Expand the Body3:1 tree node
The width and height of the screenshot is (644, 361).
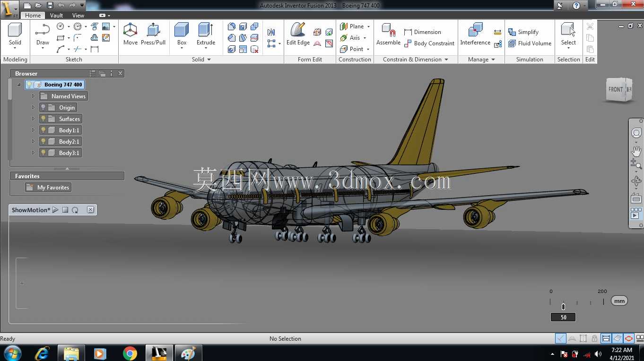tap(33, 153)
